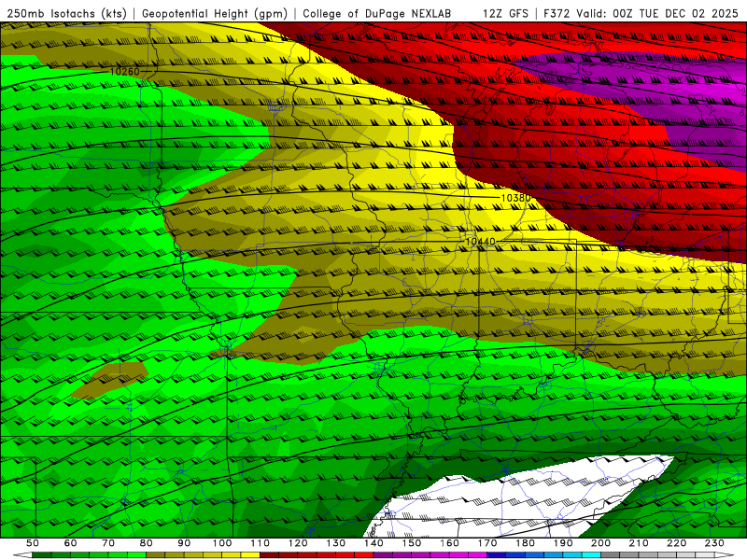The image size is (747, 560).
Task: Click the 120 value on the color scale
Action: point(298,543)
